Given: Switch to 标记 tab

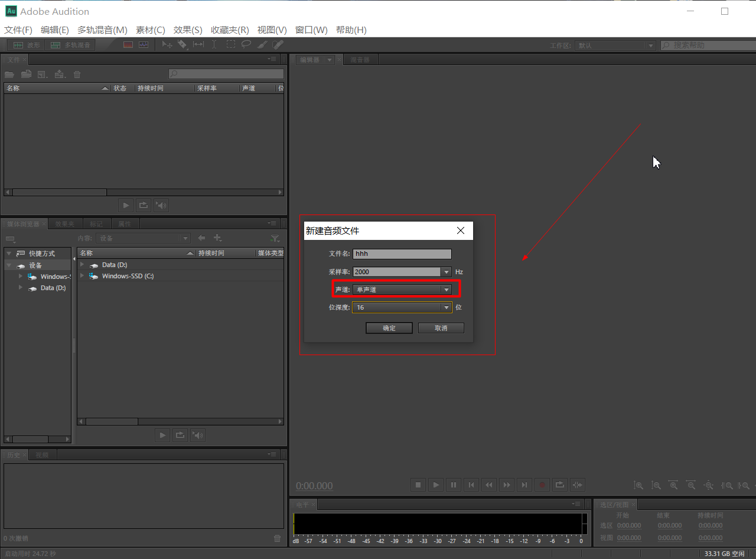Looking at the screenshot, I should pyautogui.click(x=96, y=224).
